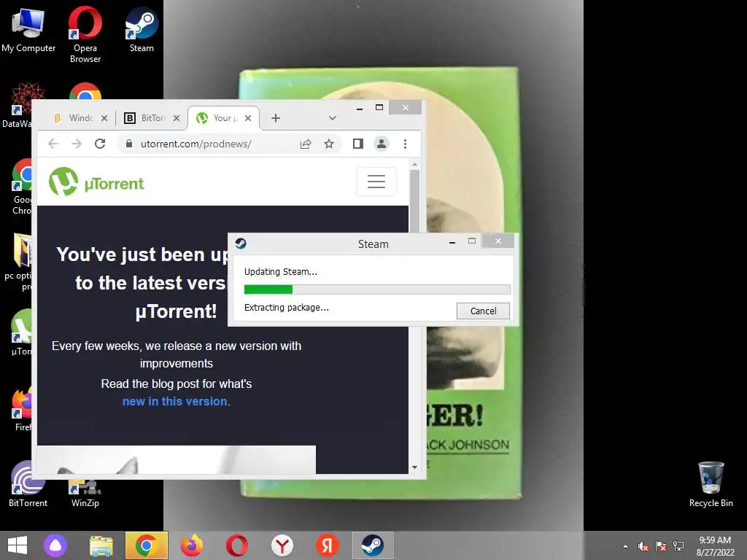Close the BitTorrent tab
Viewport: 747px width, 560px height.
pos(177,118)
